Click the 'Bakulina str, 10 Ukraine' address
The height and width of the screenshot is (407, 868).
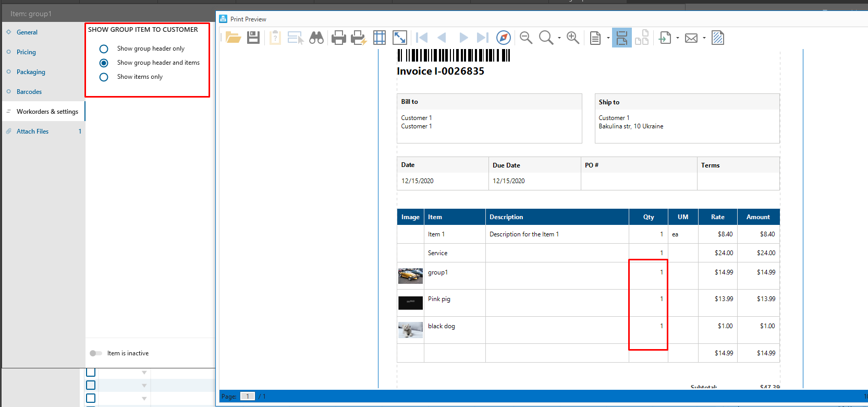[x=631, y=126]
